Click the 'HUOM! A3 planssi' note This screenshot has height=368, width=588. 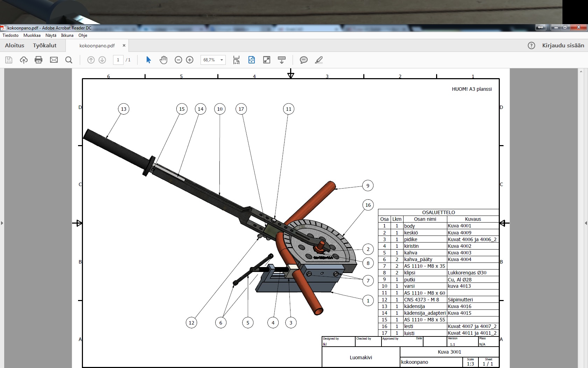click(x=472, y=89)
